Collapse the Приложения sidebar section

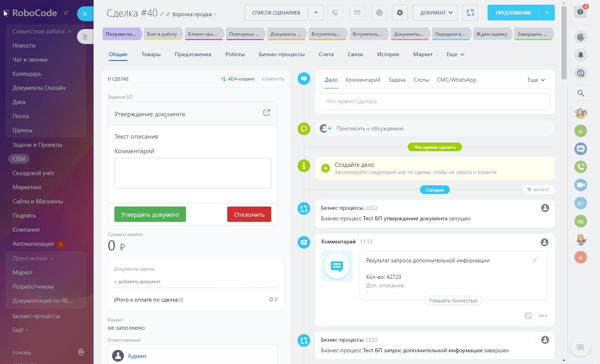click(33, 258)
